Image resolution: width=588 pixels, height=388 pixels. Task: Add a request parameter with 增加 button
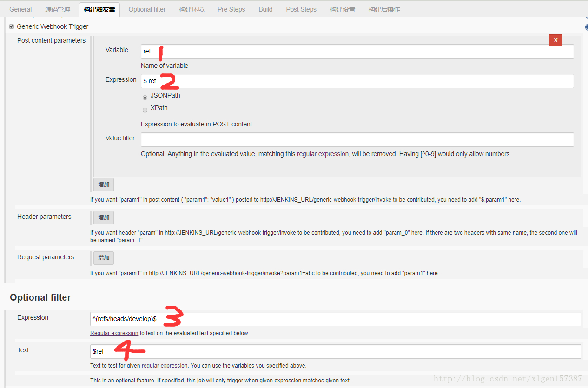pyautogui.click(x=104, y=258)
